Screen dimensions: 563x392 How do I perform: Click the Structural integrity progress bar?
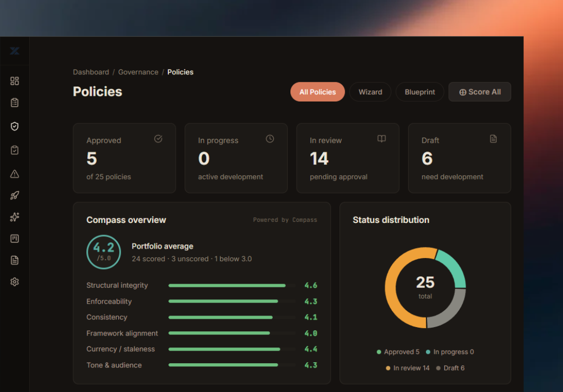tap(232, 286)
